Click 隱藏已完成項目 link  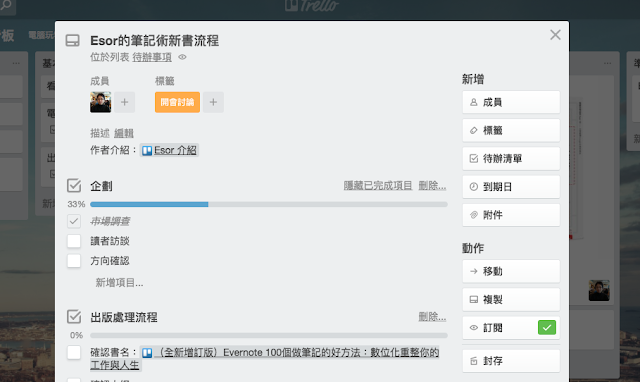tap(378, 186)
